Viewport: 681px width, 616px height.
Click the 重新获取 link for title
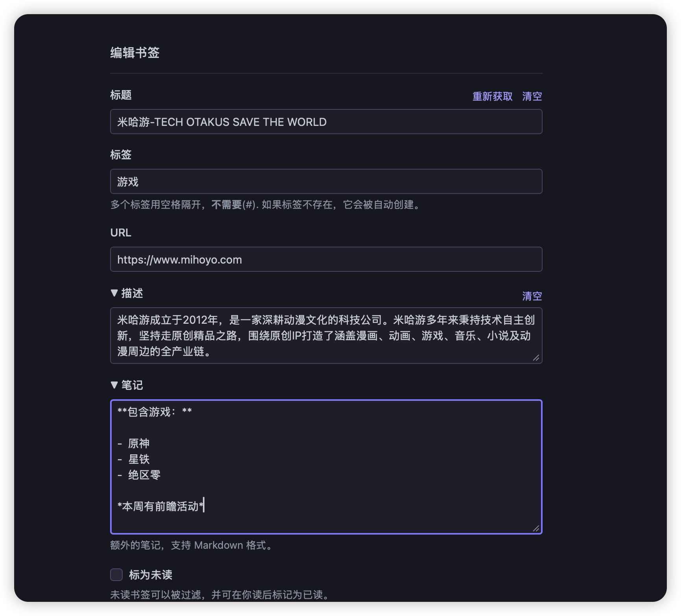(492, 96)
